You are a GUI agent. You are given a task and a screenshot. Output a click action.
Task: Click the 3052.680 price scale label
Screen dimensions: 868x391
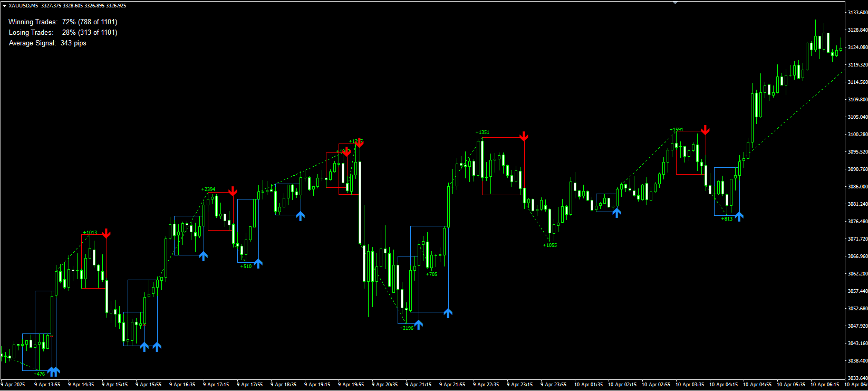point(857,308)
